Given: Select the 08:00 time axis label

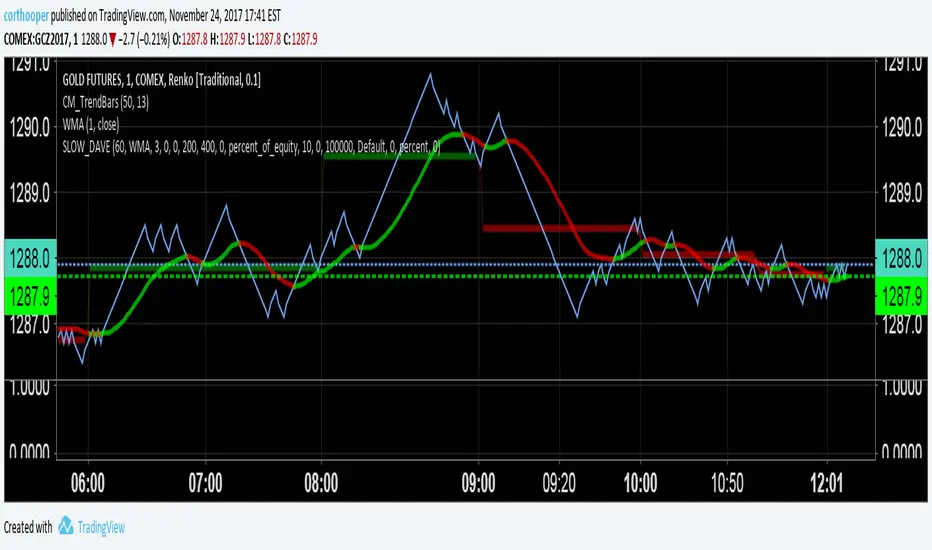Looking at the screenshot, I should pyautogui.click(x=322, y=483).
